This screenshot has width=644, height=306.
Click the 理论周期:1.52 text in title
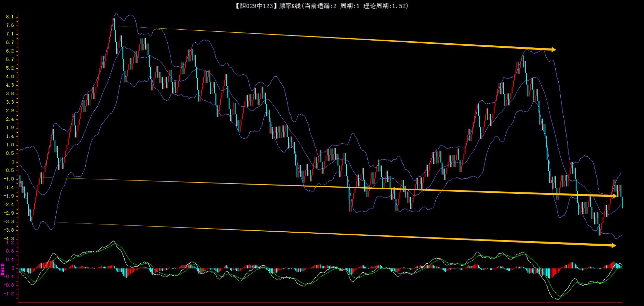point(385,6)
